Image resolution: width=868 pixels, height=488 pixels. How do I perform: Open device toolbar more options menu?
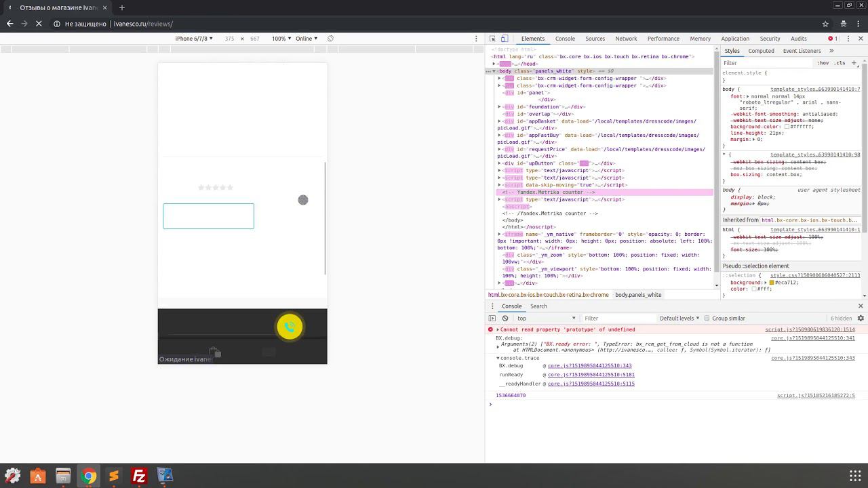(x=476, y=39)
